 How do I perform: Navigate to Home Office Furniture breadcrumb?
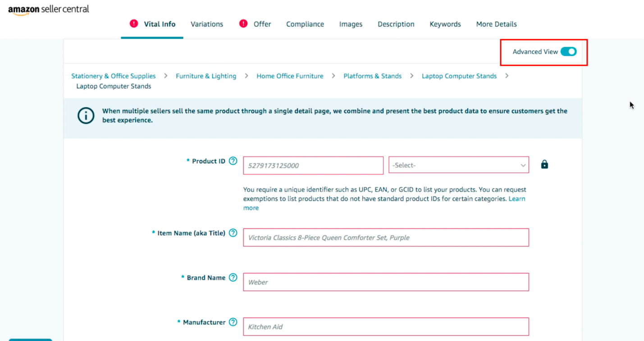click(290, 76)
